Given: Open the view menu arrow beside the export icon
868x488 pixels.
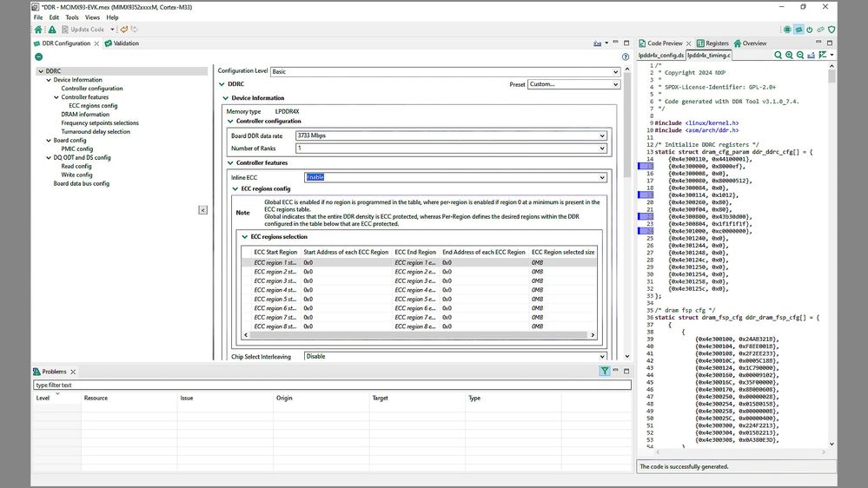Looking at the screenshot, I should point(606,43).
